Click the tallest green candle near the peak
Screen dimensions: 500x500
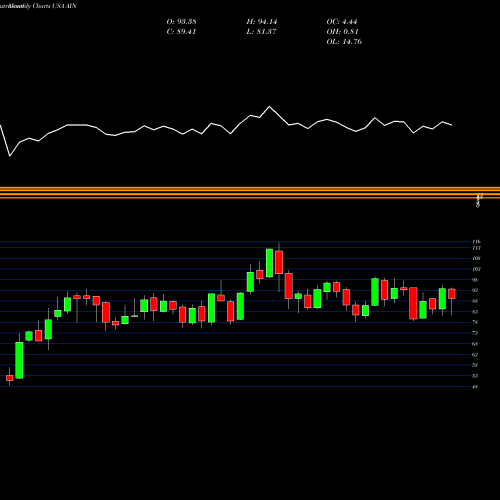coord(269,263)
